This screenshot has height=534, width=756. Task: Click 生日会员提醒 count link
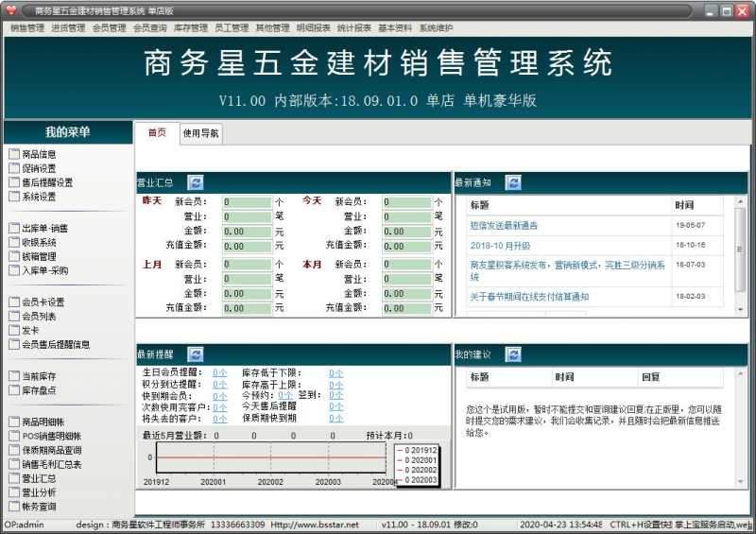pos(220,373)
